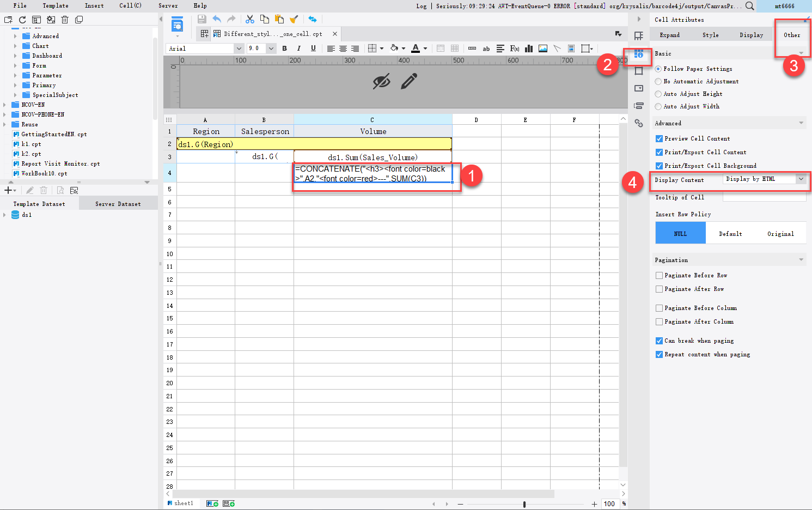
Task: Collapse the Pagination section
Action: pos(801,259)
